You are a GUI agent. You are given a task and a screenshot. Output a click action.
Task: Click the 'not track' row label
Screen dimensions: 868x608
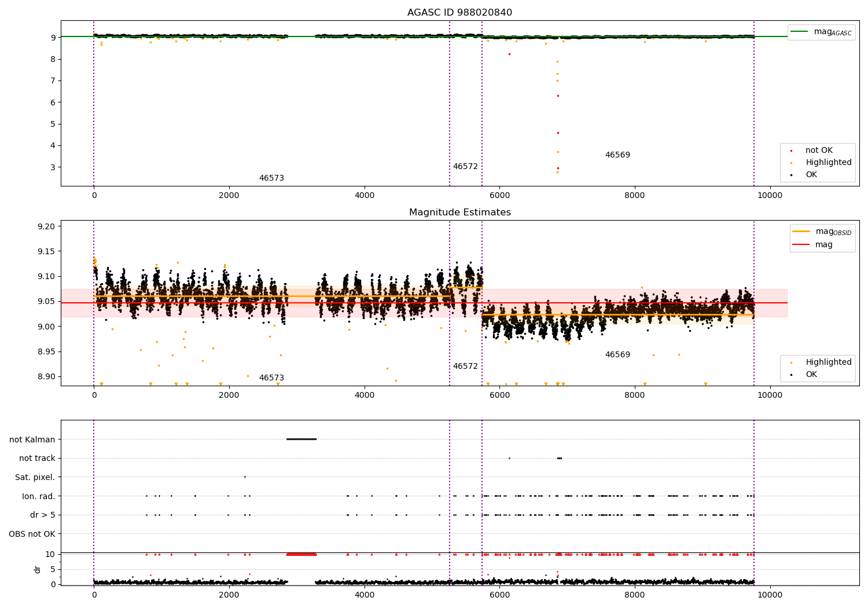(x=37, y=458)
